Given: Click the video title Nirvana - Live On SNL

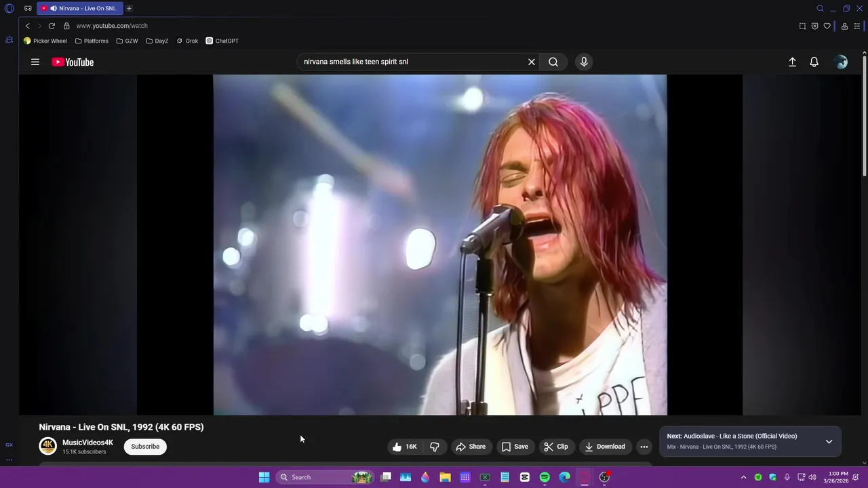Looking at the screenshot, I should pos(121,427).
